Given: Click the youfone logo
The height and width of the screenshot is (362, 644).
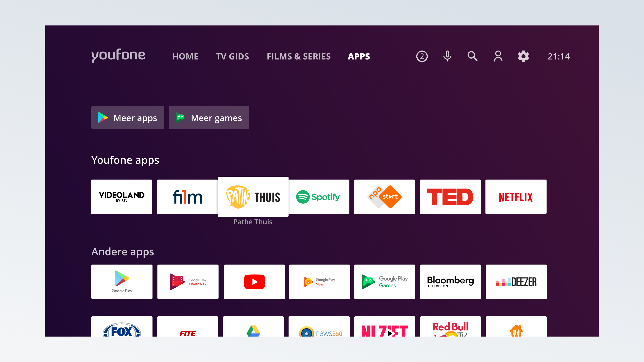Looking at the screenshot, I should pos(118,55).
